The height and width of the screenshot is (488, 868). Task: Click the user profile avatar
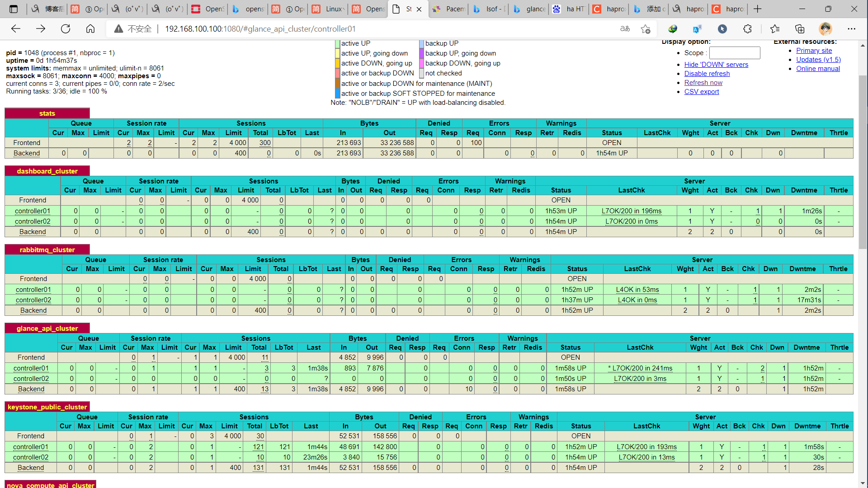(x=826, y=29)
